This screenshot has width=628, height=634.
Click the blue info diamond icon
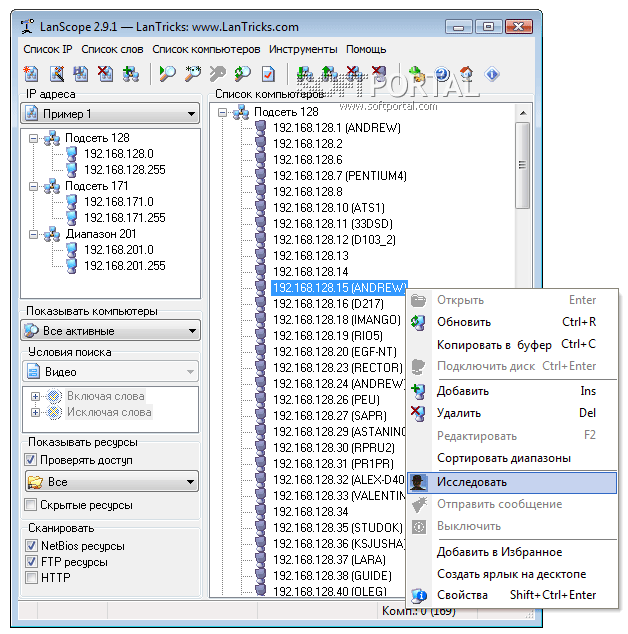coord(492,74)
